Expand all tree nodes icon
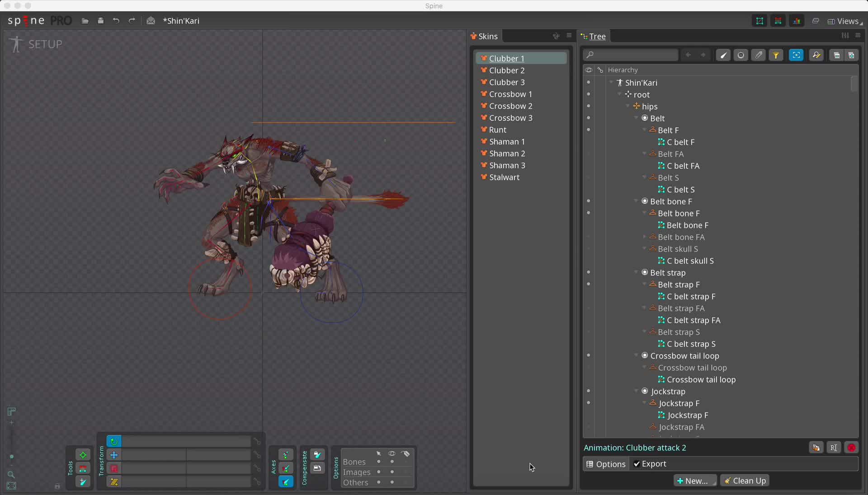This screenshot has width=868, height=495. (x=851, y=55)
